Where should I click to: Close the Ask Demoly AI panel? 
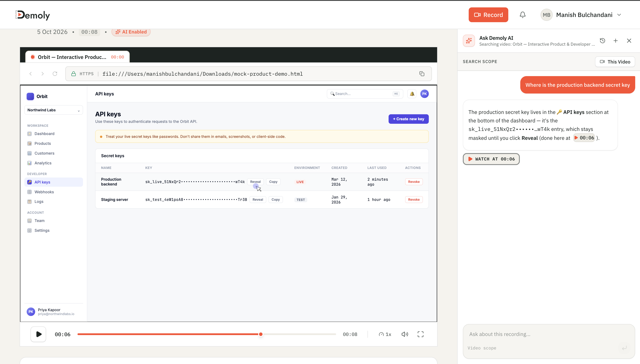click(x=629, y=41)
